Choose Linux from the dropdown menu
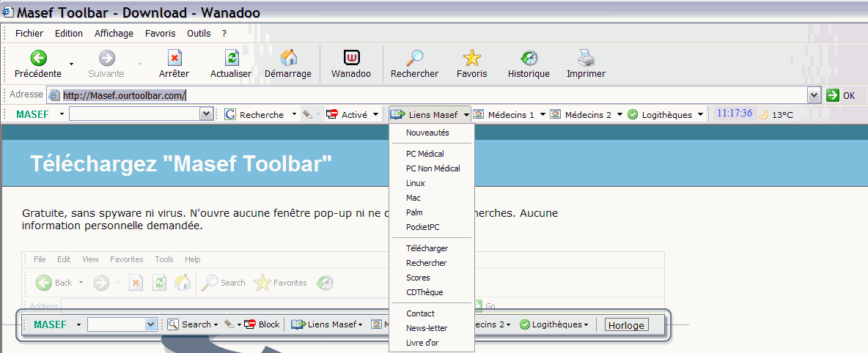868x353 pixels. (x=432, y=183)
